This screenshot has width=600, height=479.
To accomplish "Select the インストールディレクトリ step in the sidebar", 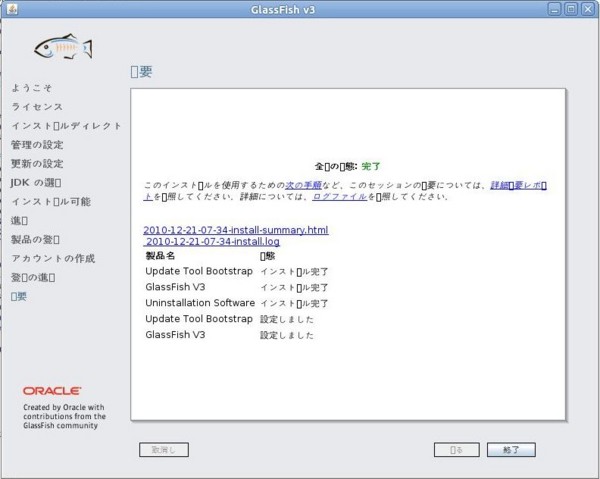I will pyautogui.click(x=66, y=126).
